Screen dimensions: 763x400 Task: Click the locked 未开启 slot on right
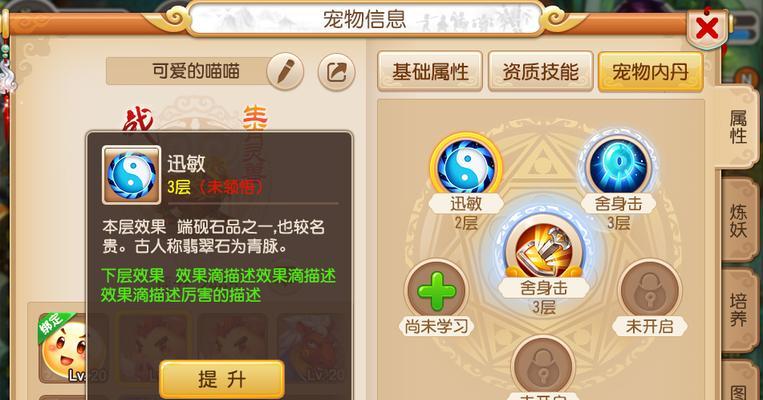tap(650, 291)
